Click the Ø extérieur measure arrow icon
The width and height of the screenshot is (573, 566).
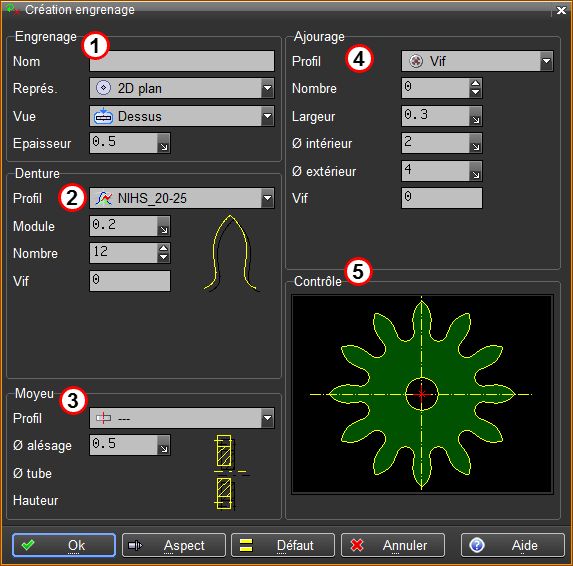[476, 171]
